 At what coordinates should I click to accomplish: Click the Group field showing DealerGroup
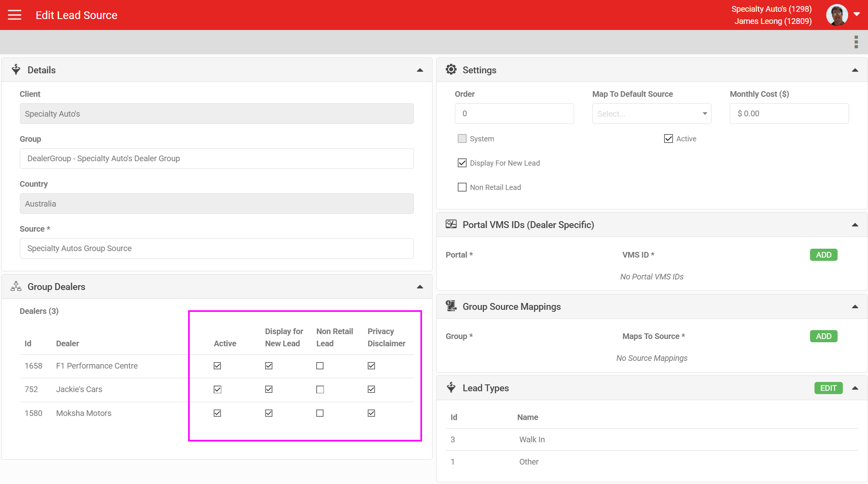pyautogui.click(x=216, y=158)
